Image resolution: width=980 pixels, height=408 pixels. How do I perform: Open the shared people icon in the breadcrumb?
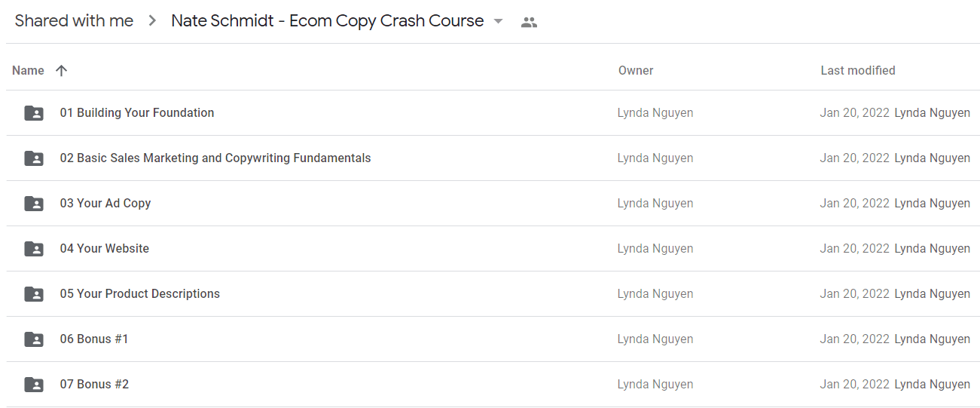coord(530,22)
